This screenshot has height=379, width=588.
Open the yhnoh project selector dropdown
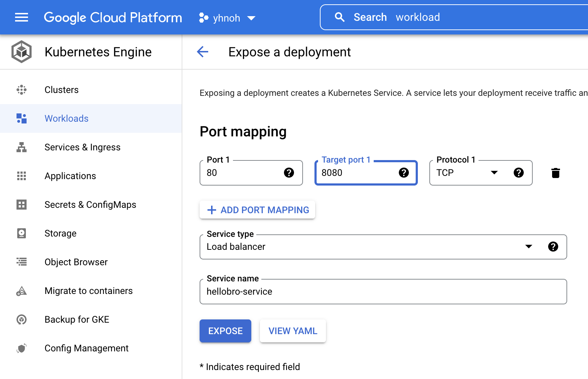point(227,18)
